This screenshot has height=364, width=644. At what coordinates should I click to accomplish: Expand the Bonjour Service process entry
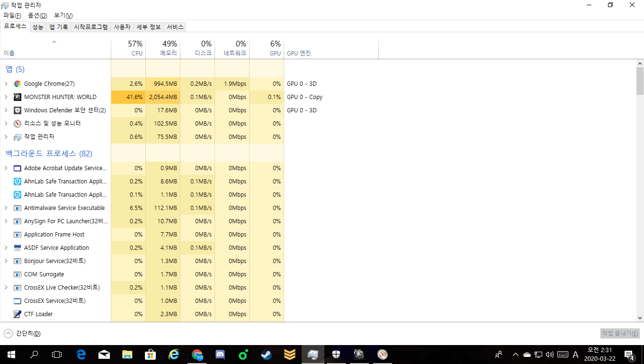click(x=6, y=261)
